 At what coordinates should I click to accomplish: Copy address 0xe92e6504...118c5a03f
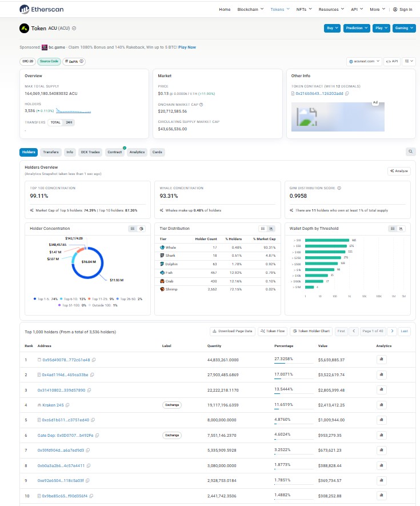(87, 480)
